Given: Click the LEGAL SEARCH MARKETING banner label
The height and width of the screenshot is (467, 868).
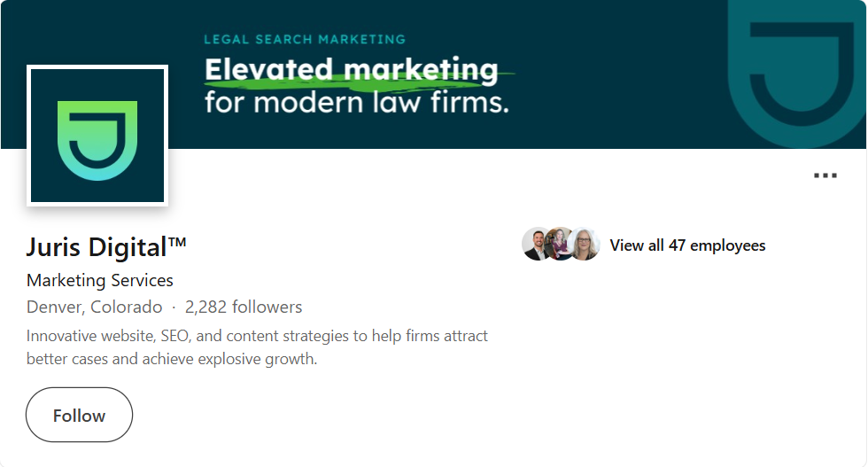Looking at the screenshot, I should 305,39.
